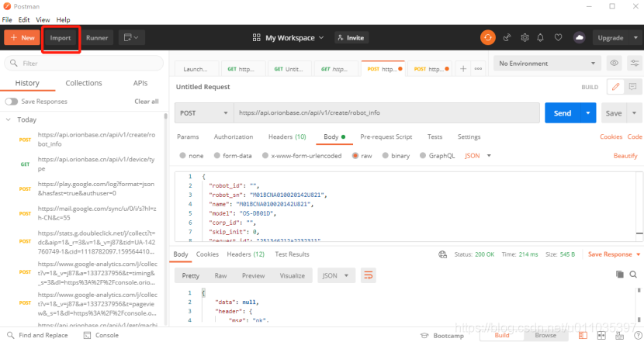This screenshot has width=644, height=342.
Task: Copy response body with the copy icon
Action: [620, 275]
